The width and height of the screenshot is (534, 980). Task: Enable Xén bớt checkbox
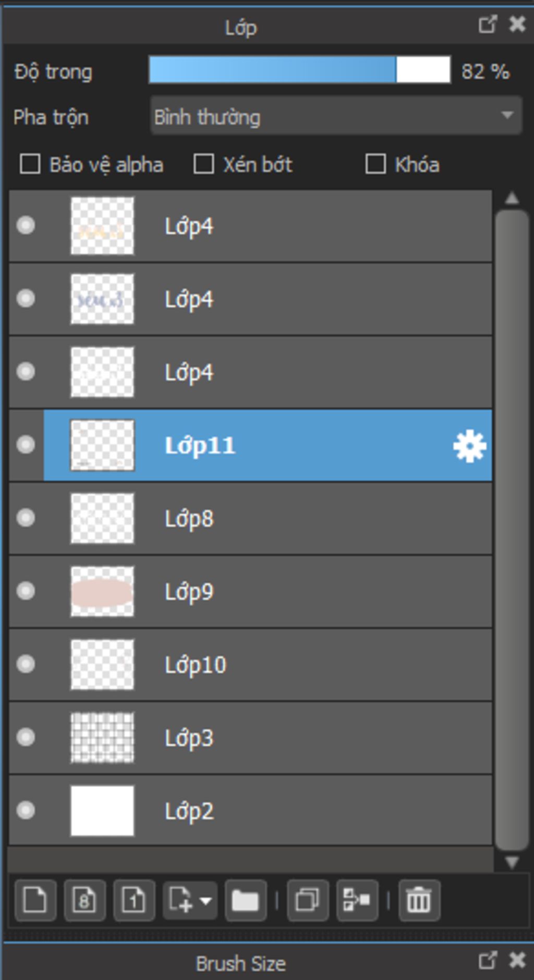pos(203,164)
